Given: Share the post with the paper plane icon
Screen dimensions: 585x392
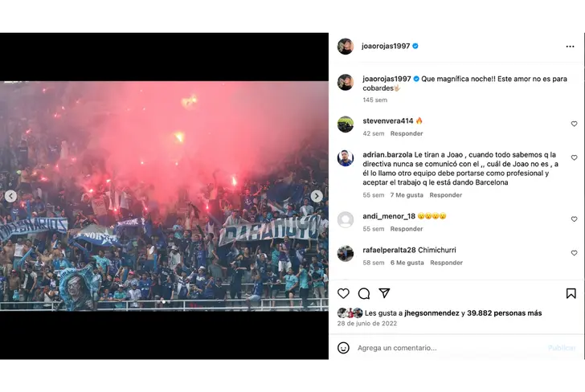Looking at the screenshot, I should (384, 293).
